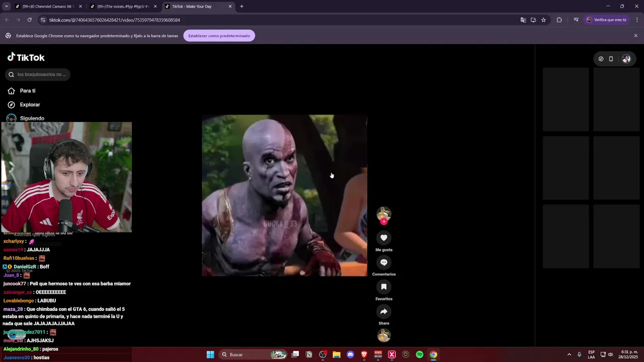Viewport: 644px width, 362px height.
Task: Open Chrome three-dot menu
Action: pyautogui.click(x=637, y=20)
